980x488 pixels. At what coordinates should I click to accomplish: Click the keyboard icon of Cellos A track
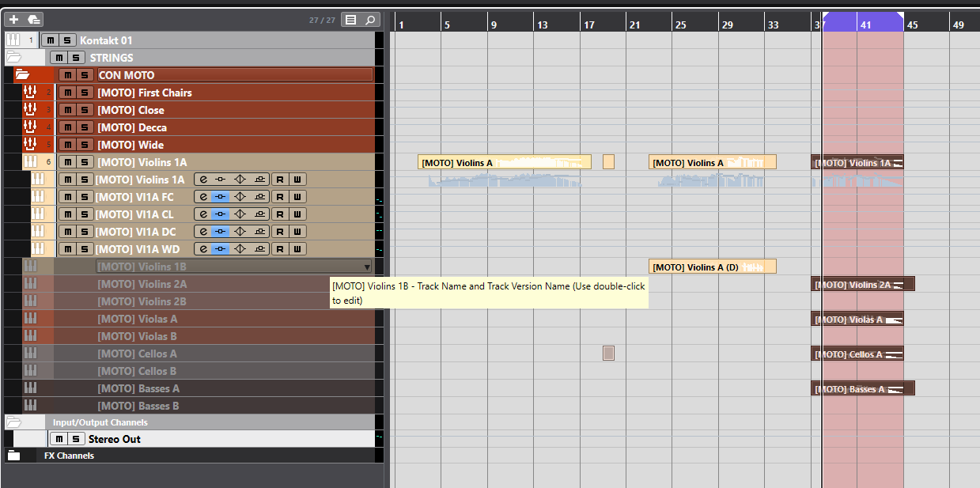point(31,354)
